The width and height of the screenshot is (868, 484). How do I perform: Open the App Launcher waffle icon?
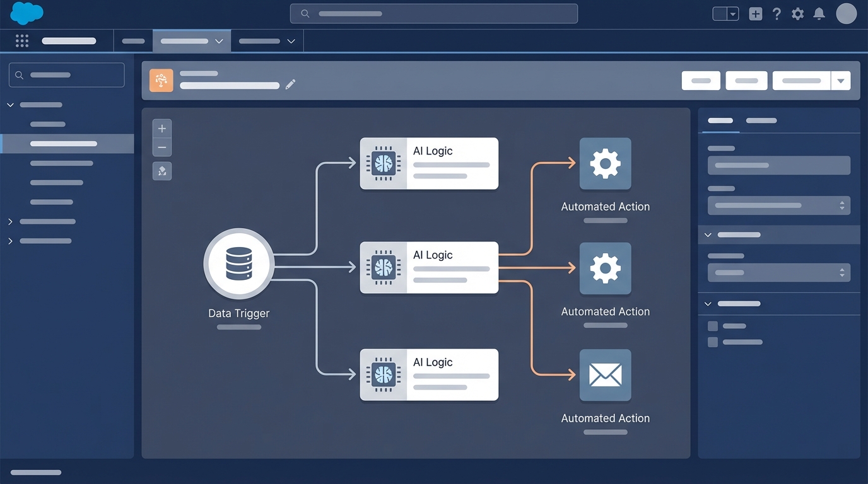point(21,40)
